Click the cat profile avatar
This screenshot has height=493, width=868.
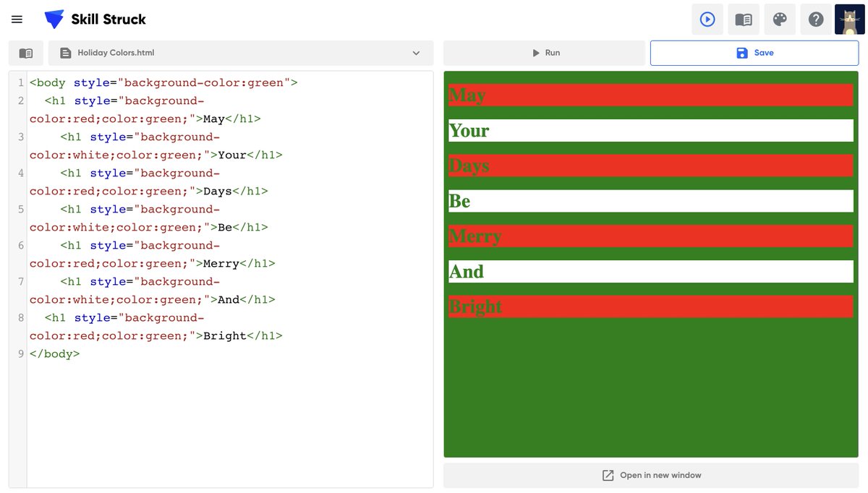tap(850, 20)
